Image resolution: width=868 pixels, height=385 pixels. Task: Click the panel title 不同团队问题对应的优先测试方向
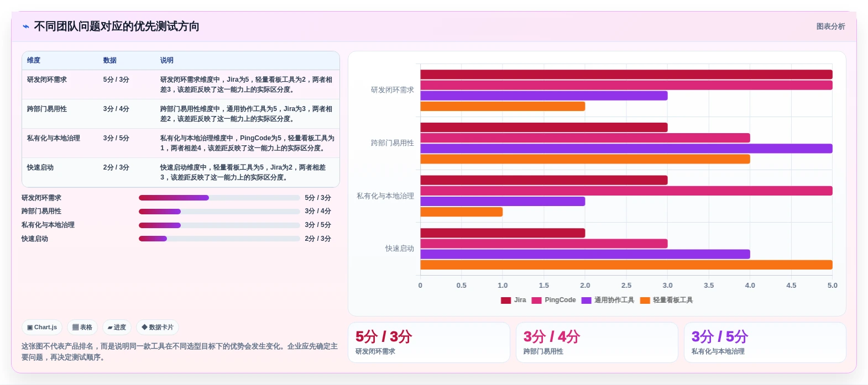point(117,27)
